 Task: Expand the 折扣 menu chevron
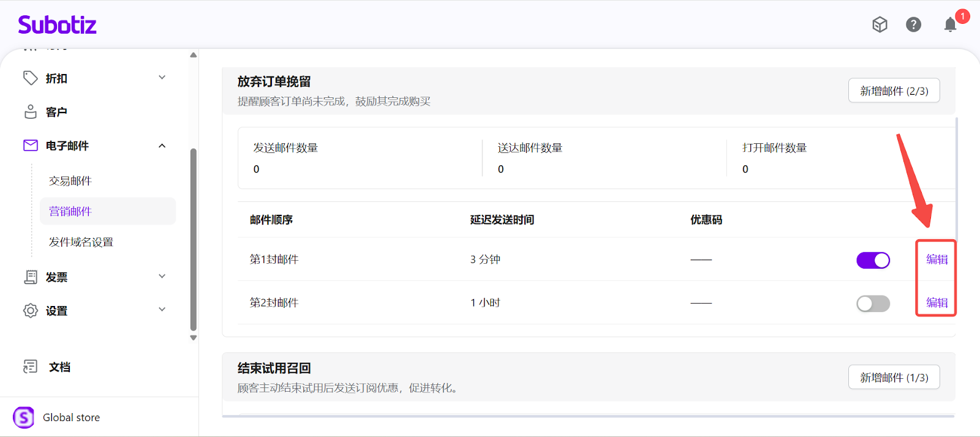pyautogui.click(x=162, y=78)
